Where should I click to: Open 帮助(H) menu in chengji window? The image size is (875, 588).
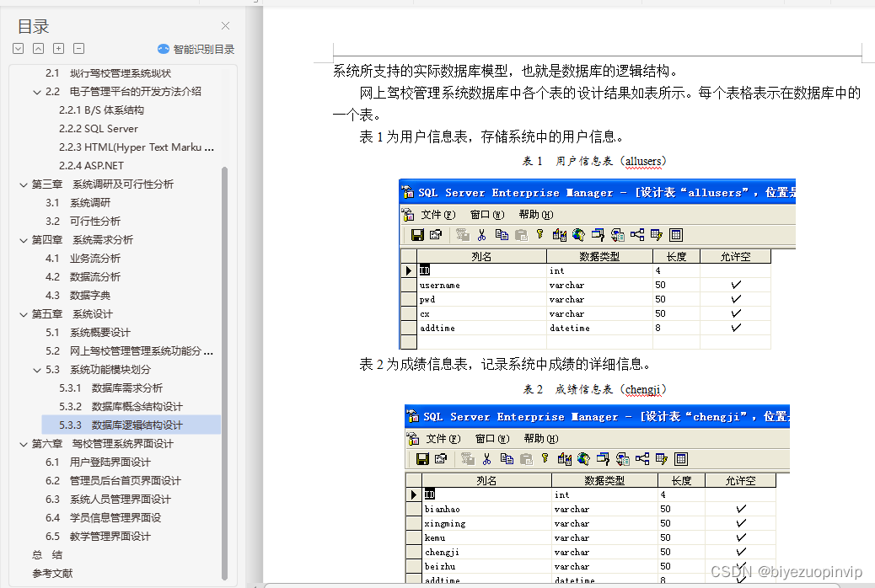click(540, 439)
